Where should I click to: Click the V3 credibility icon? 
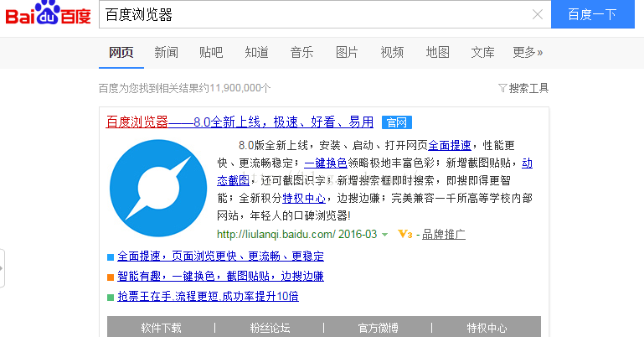click(405, 234)
